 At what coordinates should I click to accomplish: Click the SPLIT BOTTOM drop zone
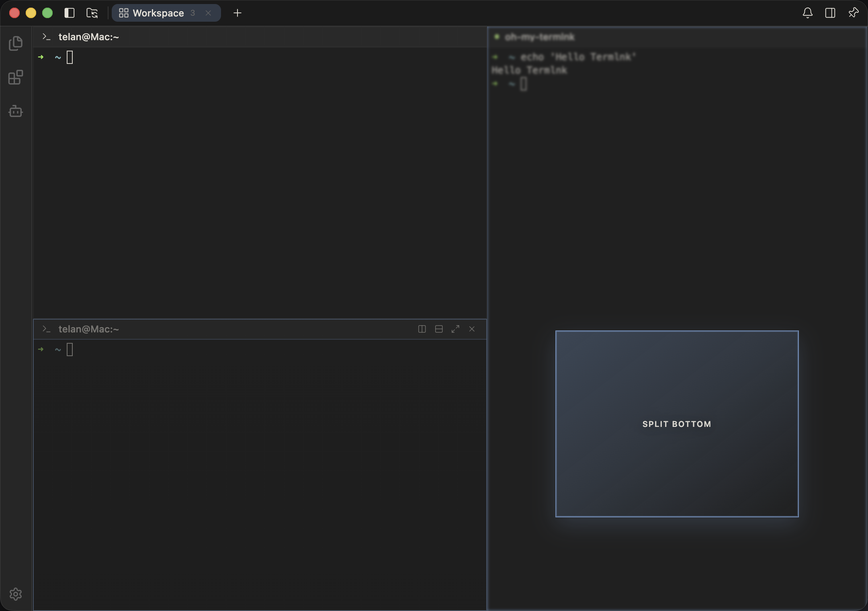pyautogui.click(x=677, y=424)
